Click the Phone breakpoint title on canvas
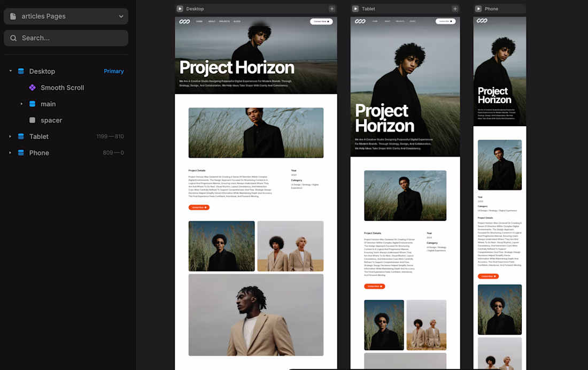This screenshot has height=370, width=588. [x=491, y=9]
